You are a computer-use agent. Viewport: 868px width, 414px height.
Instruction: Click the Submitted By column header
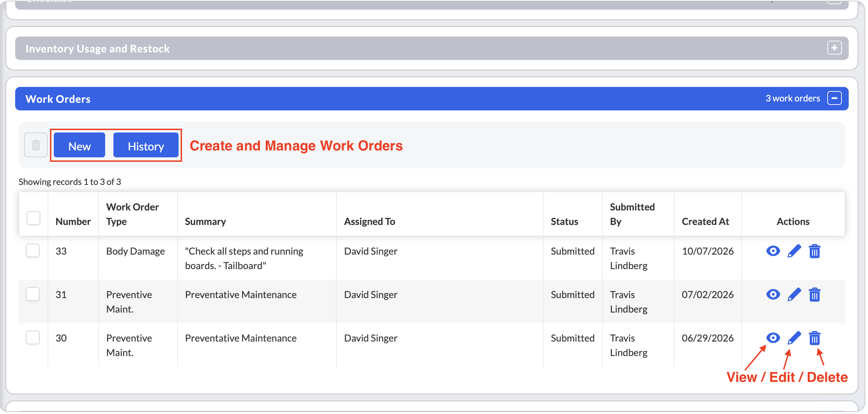tap(632, 214)
